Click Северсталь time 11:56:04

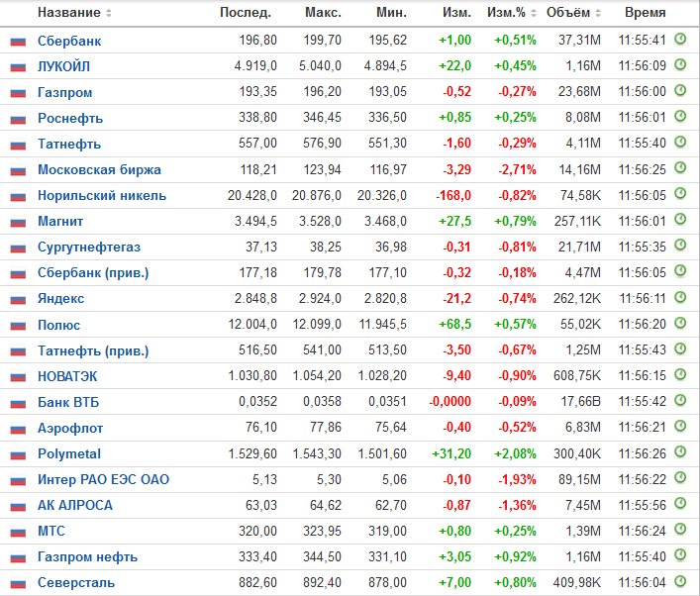point(642,583)
